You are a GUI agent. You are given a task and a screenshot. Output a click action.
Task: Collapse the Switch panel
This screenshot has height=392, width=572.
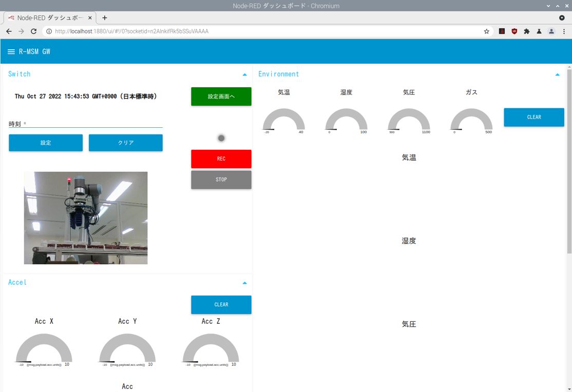(x=244, y=74)
